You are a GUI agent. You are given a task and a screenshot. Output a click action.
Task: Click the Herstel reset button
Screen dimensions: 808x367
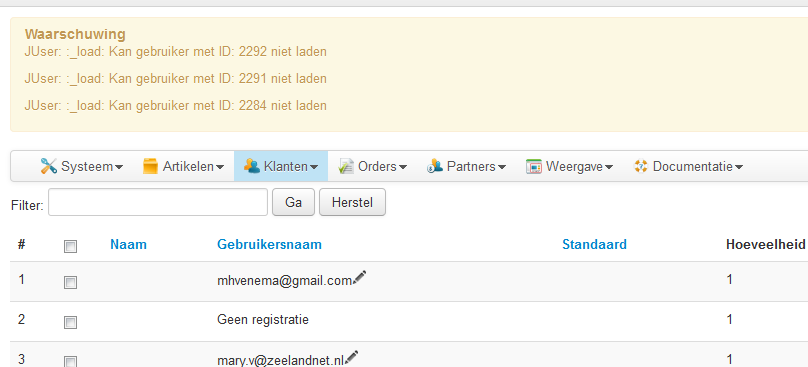352,202
